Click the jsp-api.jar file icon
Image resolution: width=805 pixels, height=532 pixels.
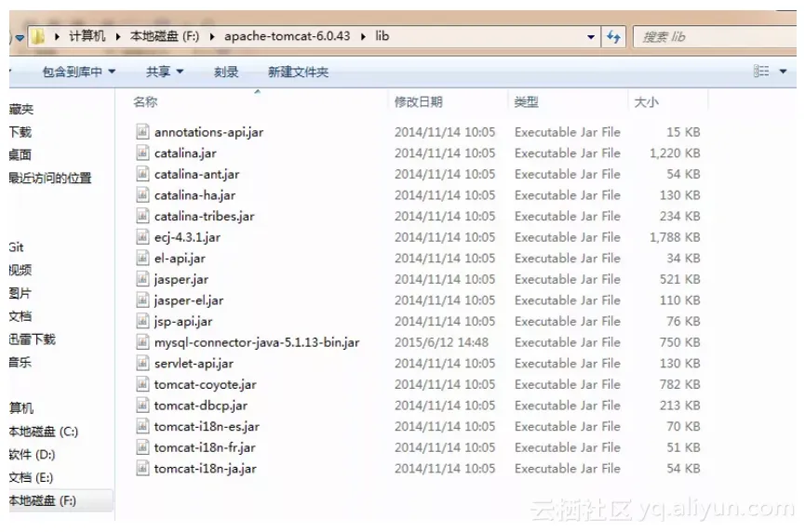click(142, 321)
